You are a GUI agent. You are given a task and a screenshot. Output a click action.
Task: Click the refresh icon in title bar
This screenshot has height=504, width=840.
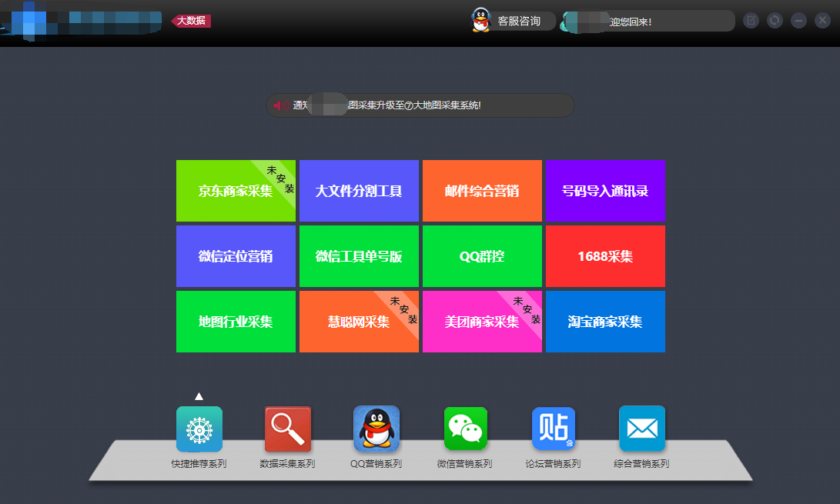point(775,21)
